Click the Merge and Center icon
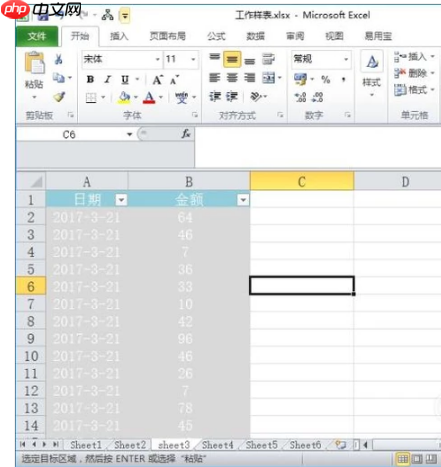The image size is (441, 467). tap(269, 78)
